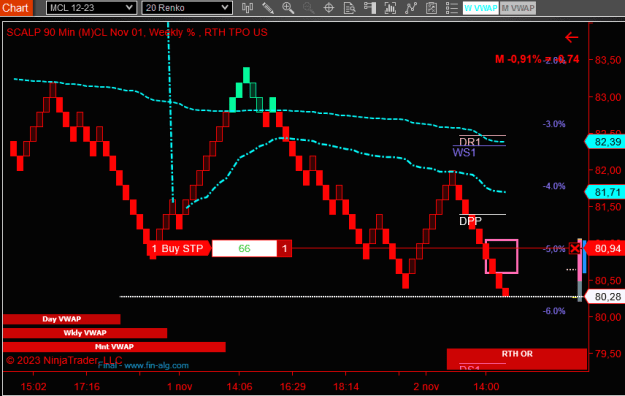Open the data box icon
This screenshot has height=396, width=625.
click(x=349, y=8)
